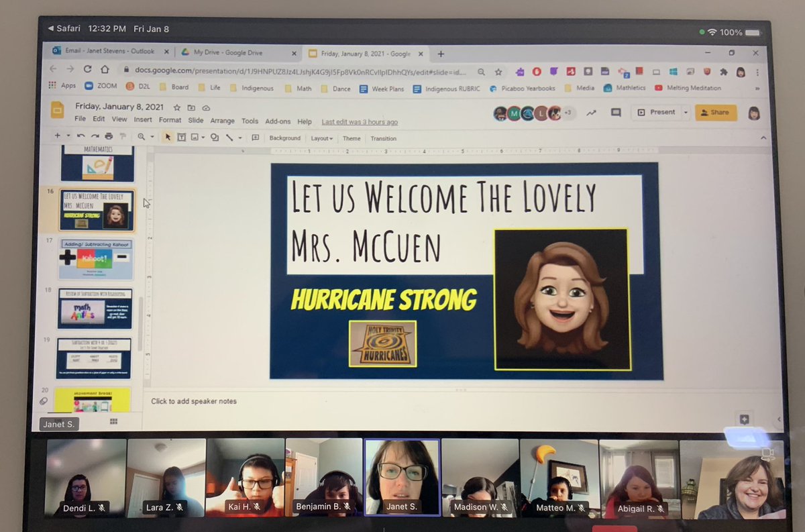Click 'Click to add speaker notes' field

(x=194, y=401)
